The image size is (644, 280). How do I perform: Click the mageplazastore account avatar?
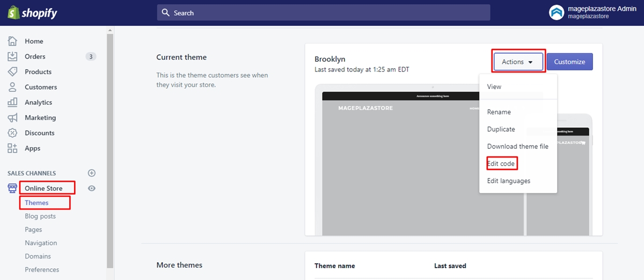click(557, 12)
